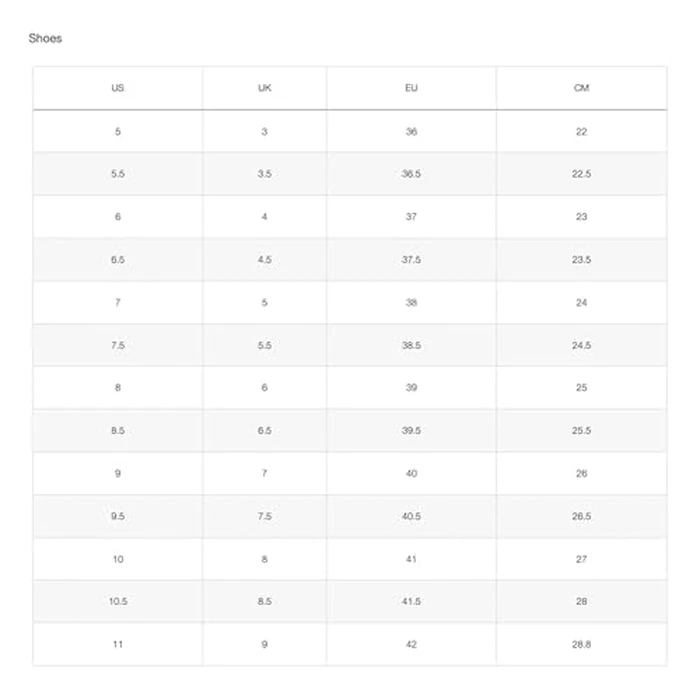
Task: Click the 23.5 centimeter cell
Action: (581, 260)
